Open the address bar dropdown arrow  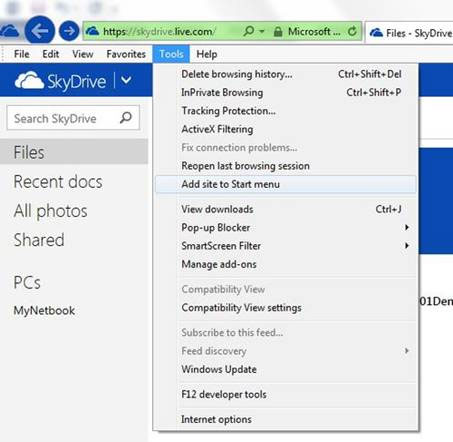click(262, 32)
